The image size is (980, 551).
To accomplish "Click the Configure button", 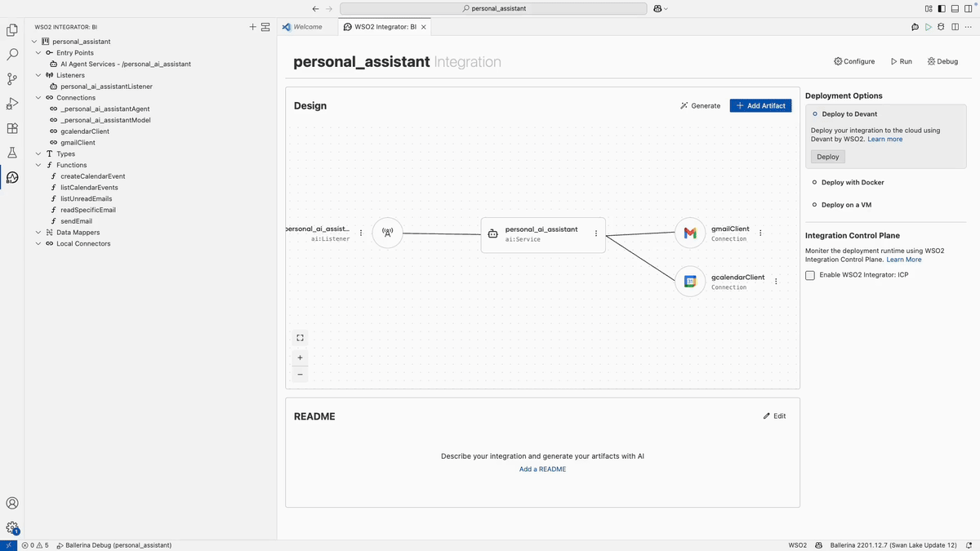I will pos(854,61).
